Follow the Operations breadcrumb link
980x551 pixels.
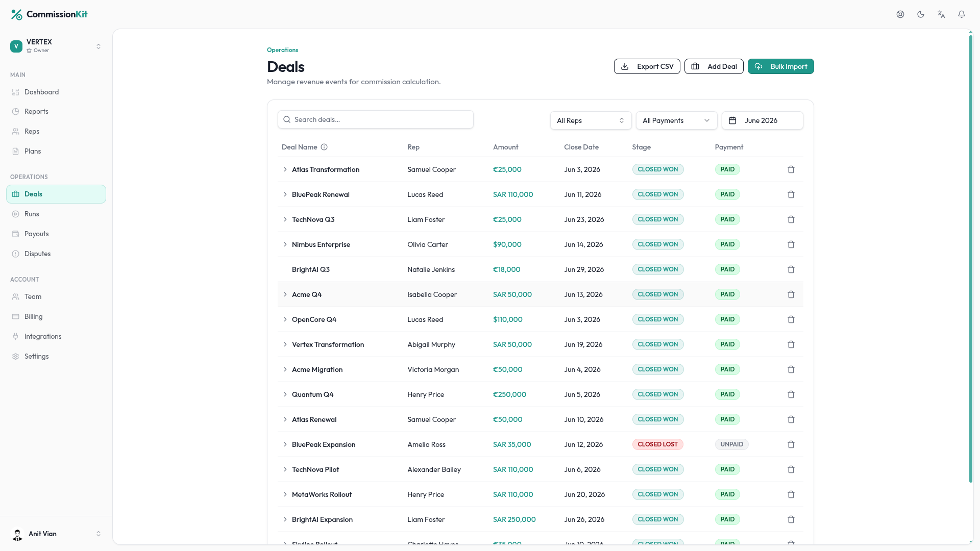pos(282,50)
